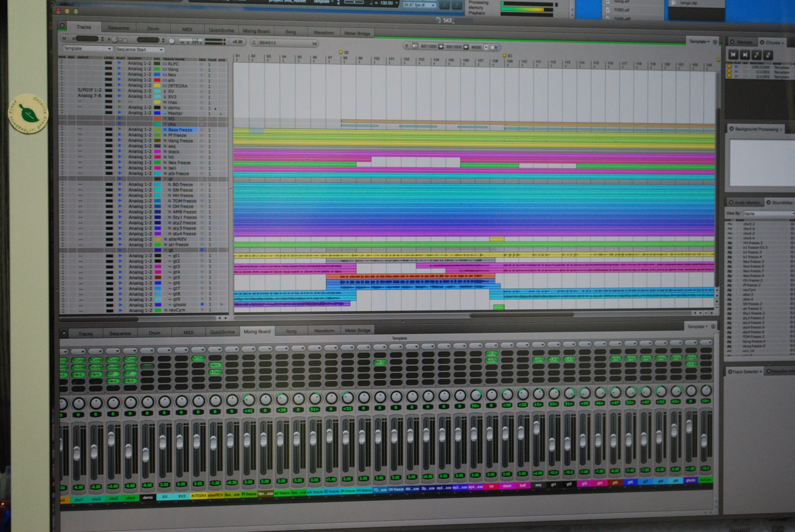The width and height of the screenshot is (795, 532).
Task: Click the horizontal scrollbar under the Tracks timeline
Action: 521,315
